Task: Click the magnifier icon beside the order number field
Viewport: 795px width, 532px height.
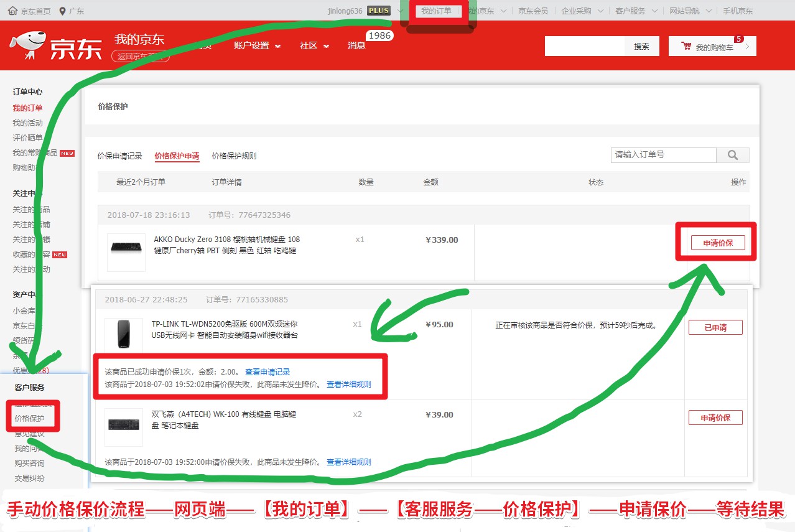Action: [x=732, y=155]
